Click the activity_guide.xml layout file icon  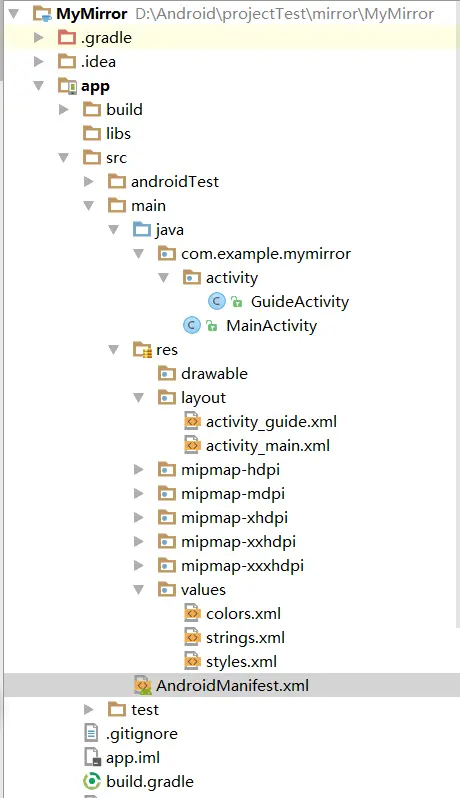click(192, 421)
